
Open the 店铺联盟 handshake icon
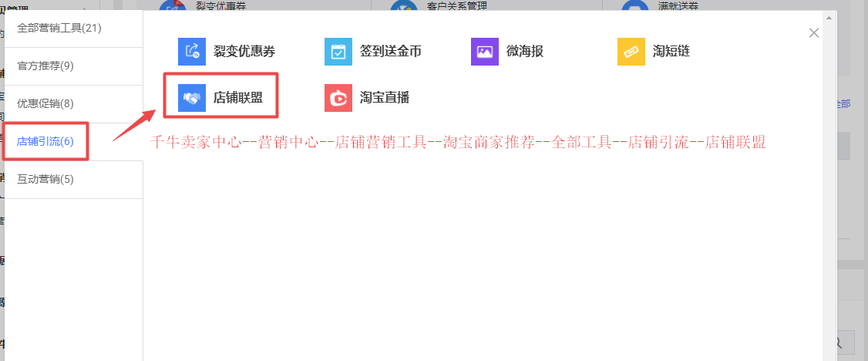click(x=191, y=98)
